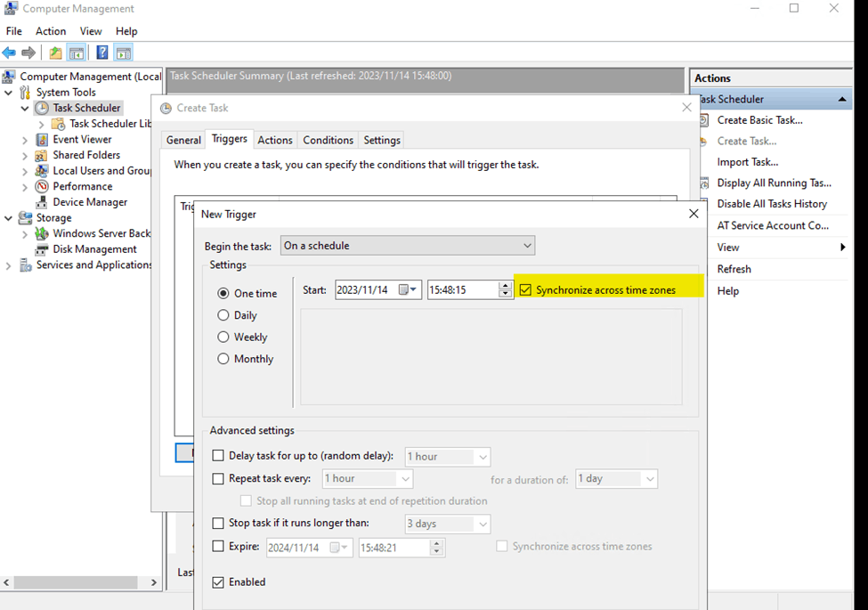Viewport: 868px width, 610px height.
Task: Click Import Task in Actions pane
Action: pos(748,162)
